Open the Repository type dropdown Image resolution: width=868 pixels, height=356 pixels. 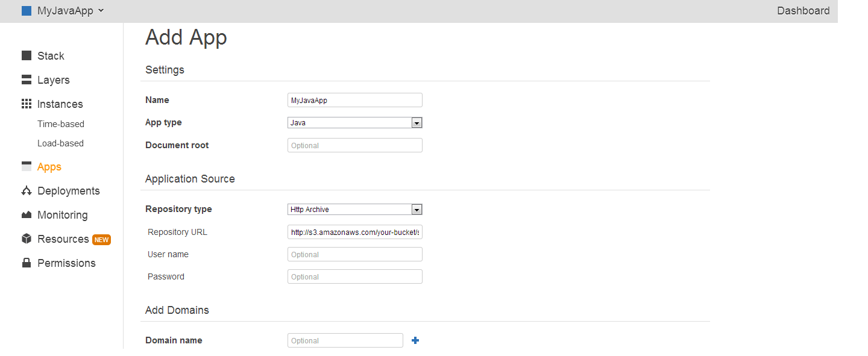[355, 210]
